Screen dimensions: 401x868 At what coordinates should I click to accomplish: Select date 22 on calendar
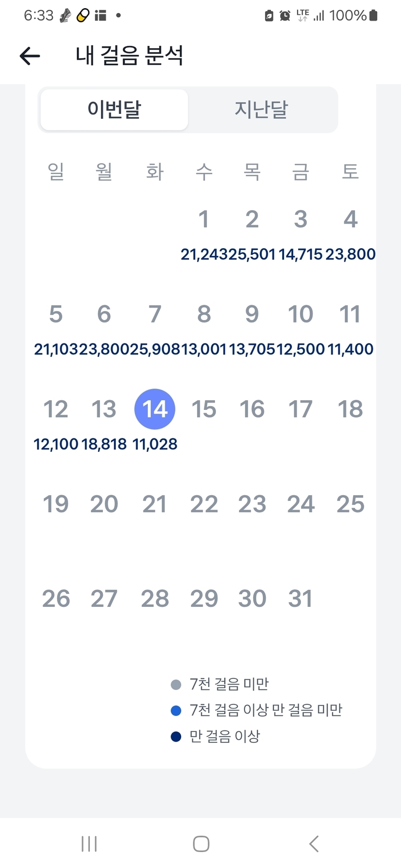(x=204, y=504)
